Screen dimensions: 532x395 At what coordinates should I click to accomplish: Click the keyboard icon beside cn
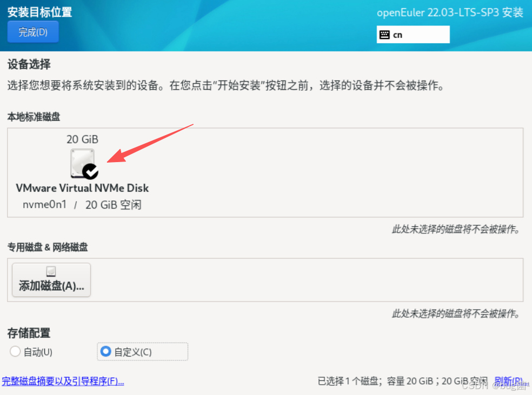pos(384,35)
